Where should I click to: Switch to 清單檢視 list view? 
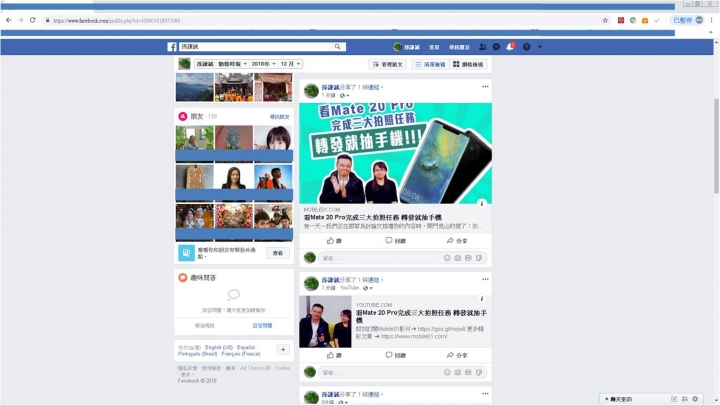point(430,64)
